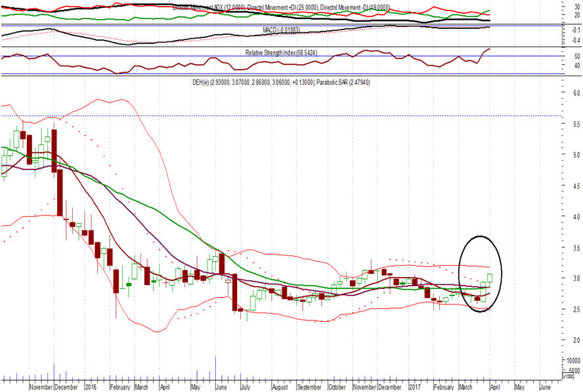Image resolution: width=583 pixels, height=392 pixels.
Task: Click the 10000 volume axis label
Action: coord(573,360)
